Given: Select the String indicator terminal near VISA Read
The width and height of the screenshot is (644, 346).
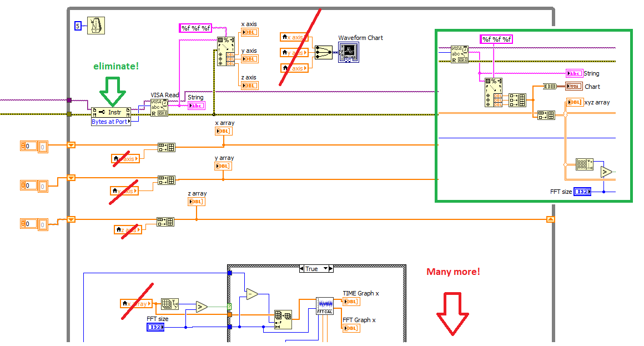Looking at the screenshot, I should pyautogui.click(x=197, y=106).
